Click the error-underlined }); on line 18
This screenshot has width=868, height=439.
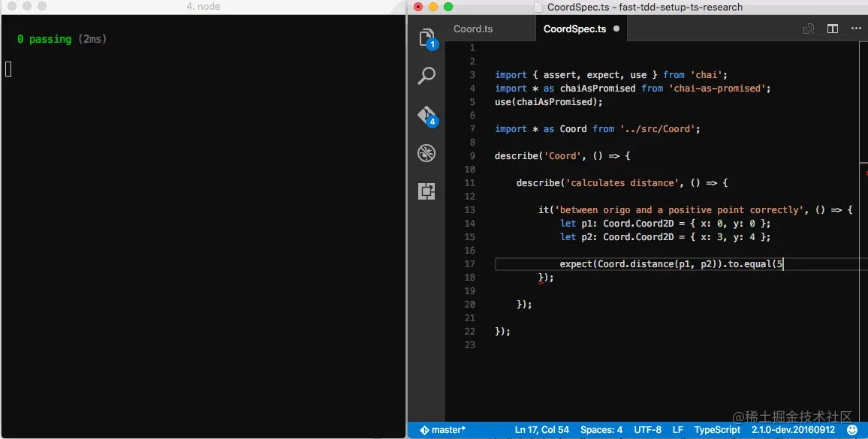[546, 278]
